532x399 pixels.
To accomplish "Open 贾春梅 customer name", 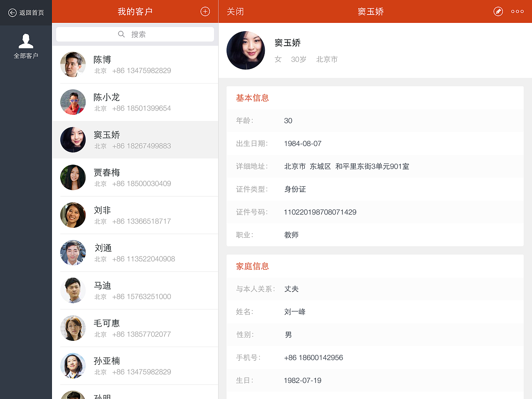I will point(107,172).
